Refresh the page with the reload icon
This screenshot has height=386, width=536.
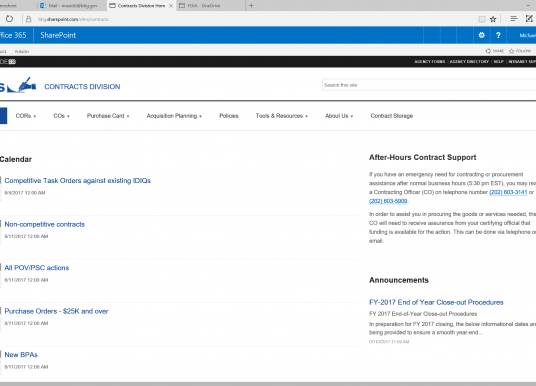coord(9,19)
